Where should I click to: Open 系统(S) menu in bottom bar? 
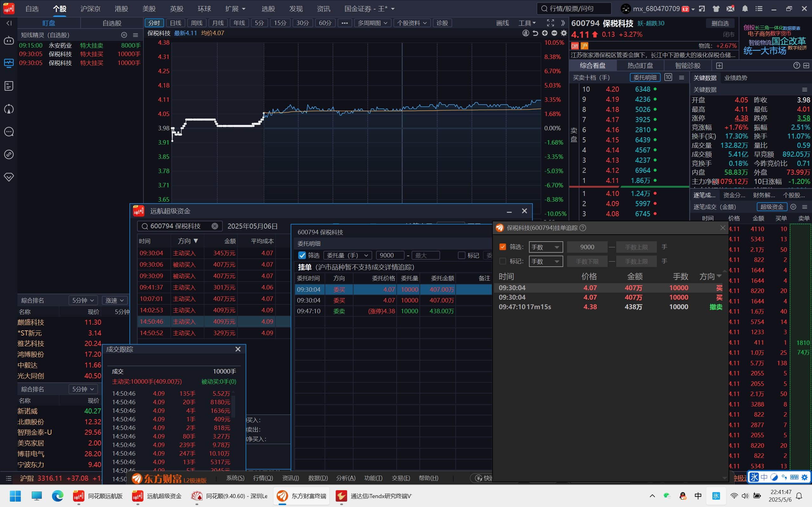click(235, 478)
